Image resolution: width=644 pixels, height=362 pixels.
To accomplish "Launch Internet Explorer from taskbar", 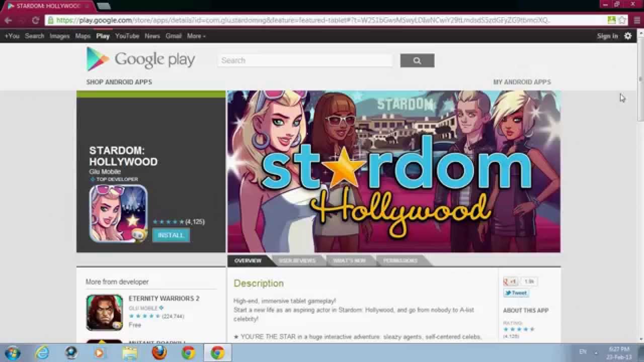I will 42,353.
